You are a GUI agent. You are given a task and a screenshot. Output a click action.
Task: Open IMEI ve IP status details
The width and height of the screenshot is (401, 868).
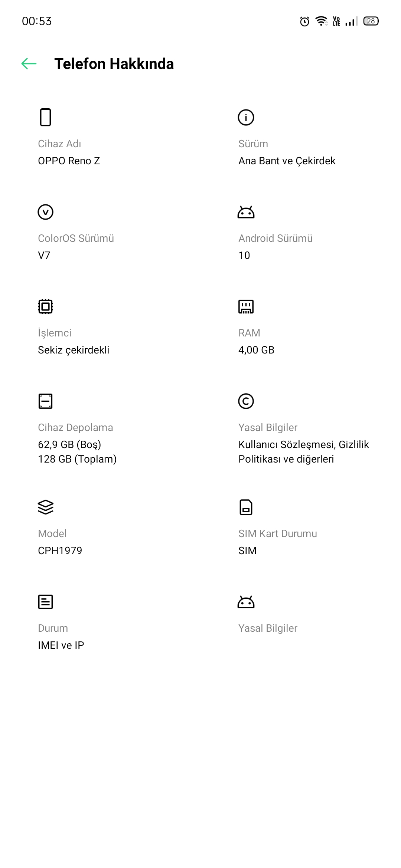pyautogui.click(x=61, y=645)
